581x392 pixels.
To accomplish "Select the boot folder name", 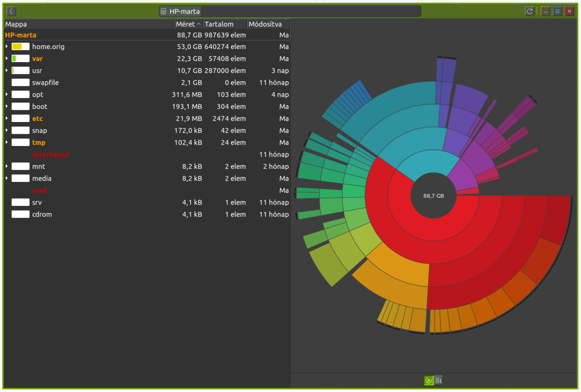I will click(39, 107).
